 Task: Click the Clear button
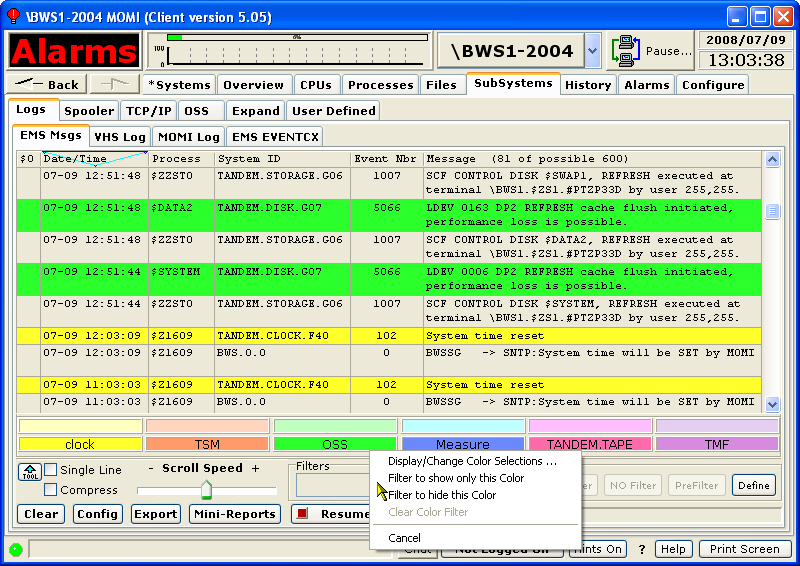41,513
